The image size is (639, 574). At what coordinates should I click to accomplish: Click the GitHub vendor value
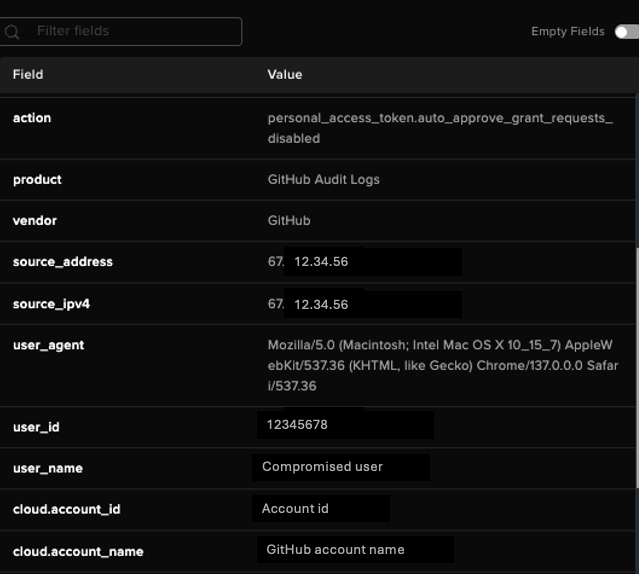pyautogui.click(x=289, y=220)
